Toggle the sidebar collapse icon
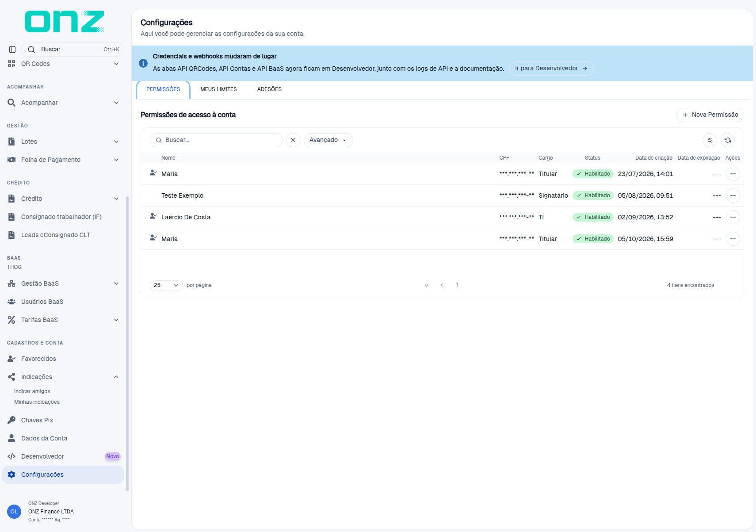756x532 pixels. [x=12, y=50]
